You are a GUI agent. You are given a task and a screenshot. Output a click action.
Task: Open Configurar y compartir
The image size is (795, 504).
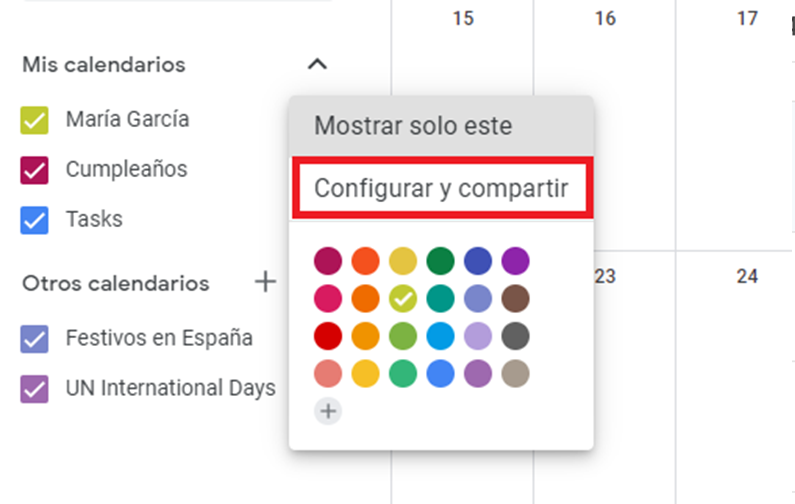click(x=441, y=187)
